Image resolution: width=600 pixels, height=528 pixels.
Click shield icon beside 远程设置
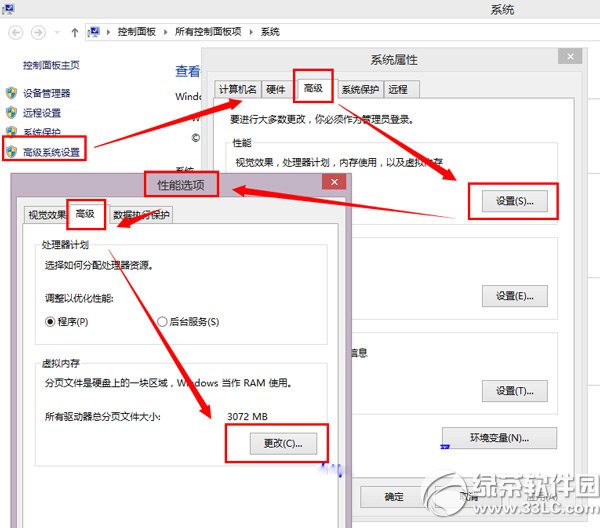pyautogui.click(x=11, y=112)
